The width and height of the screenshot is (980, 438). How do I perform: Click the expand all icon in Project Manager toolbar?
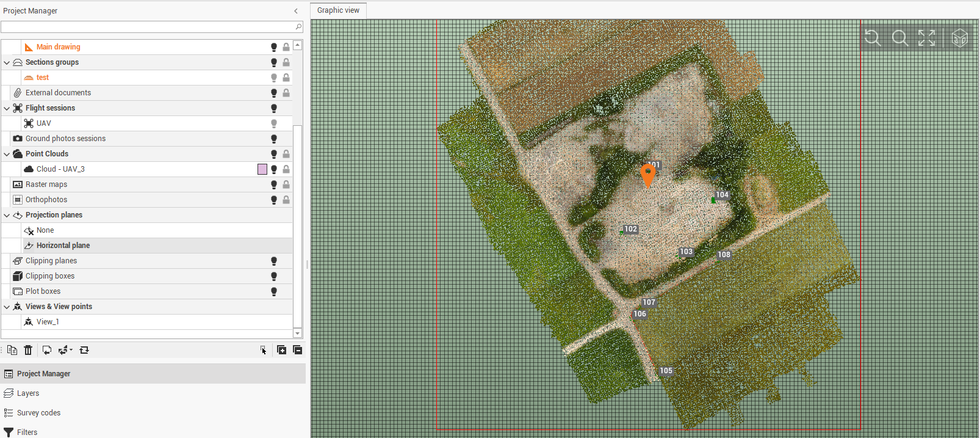pos(281,350)
